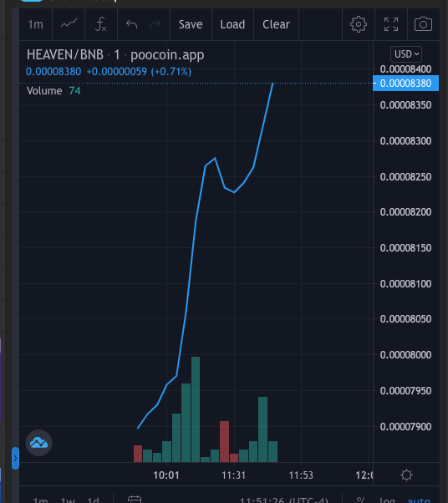Image resolution: width=448 pixels, height=503 pixels.
Task: Open the go-to-date calendar icon
Action: 134,499
